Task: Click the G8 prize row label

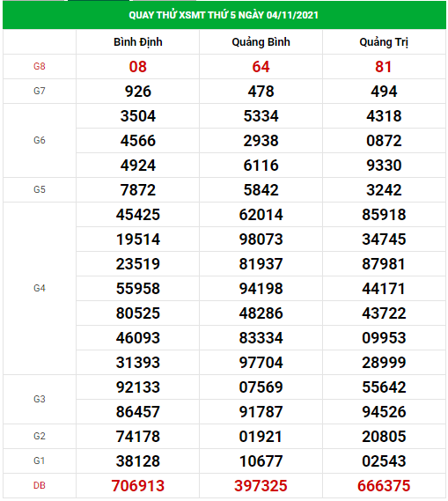Action: pyautogui.click(x=40, y=66)
